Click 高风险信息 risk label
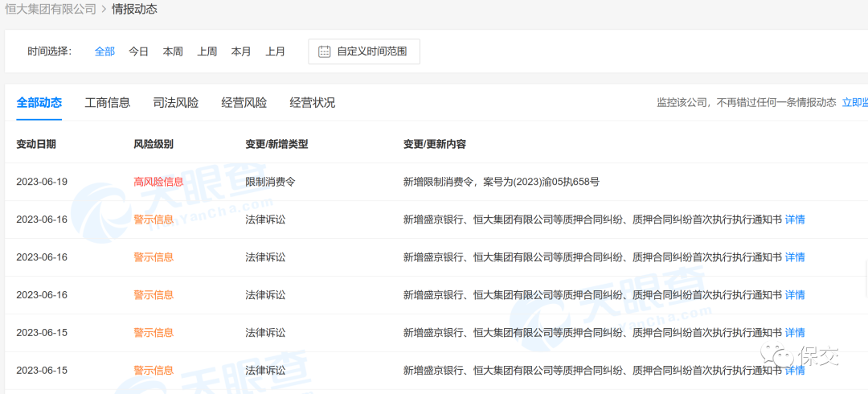 pos(158,182)
